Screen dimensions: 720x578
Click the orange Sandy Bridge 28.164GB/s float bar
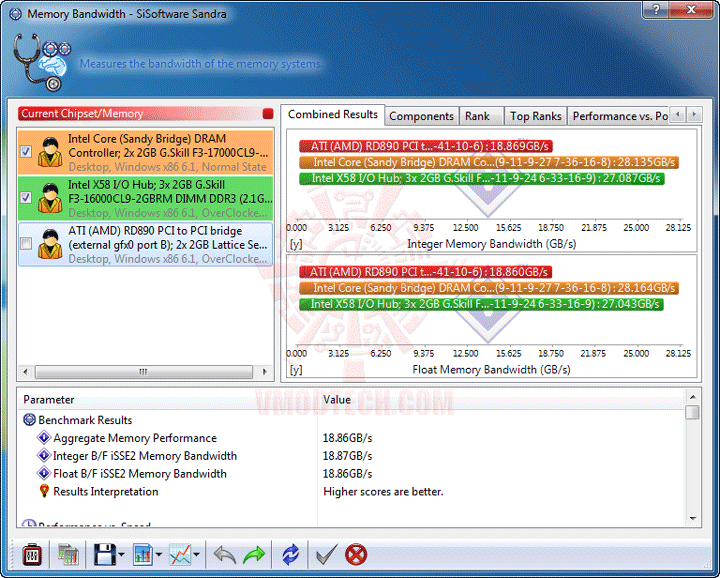click(489, 288)
